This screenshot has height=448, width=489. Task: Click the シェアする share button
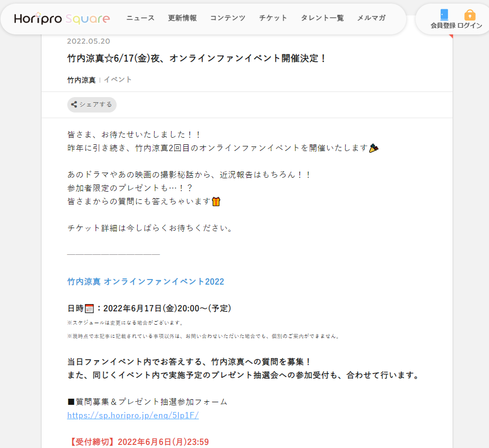(91, 104)
